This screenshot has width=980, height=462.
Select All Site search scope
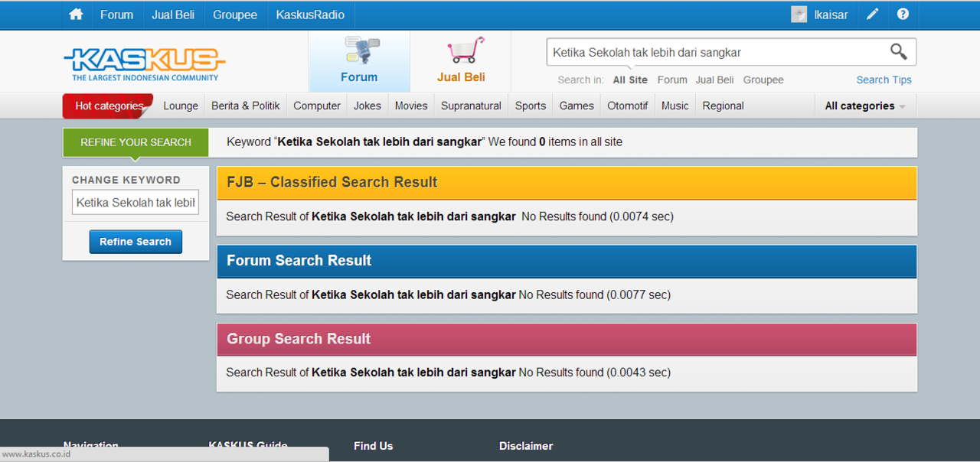tap(630, 80)
